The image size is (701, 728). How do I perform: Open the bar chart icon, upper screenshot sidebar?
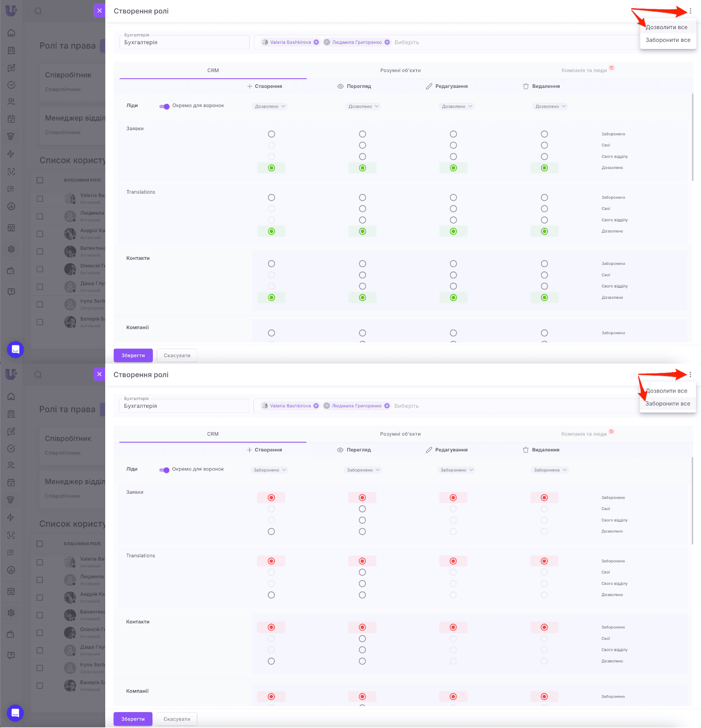coord(11,206)
